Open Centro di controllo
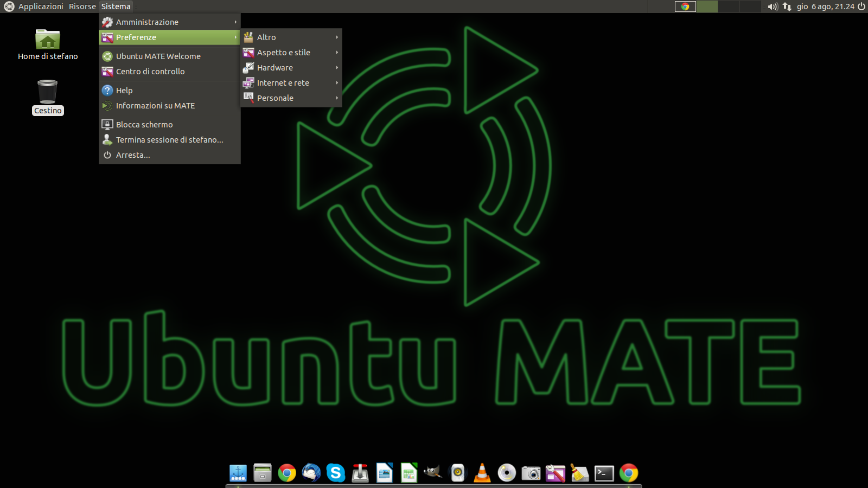Image resolution: width=868 pixels, height=488 pixels. click(x=170, y=72)
